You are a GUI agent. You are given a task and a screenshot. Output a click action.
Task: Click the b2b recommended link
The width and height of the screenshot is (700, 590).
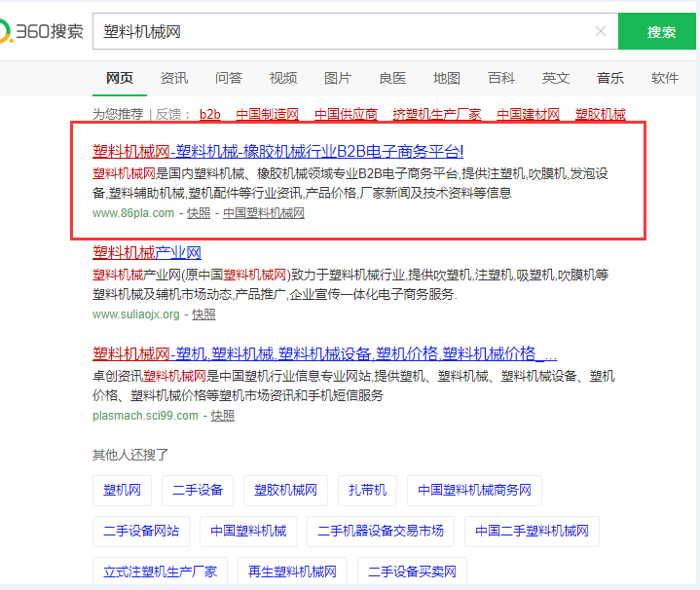point(210,114)
